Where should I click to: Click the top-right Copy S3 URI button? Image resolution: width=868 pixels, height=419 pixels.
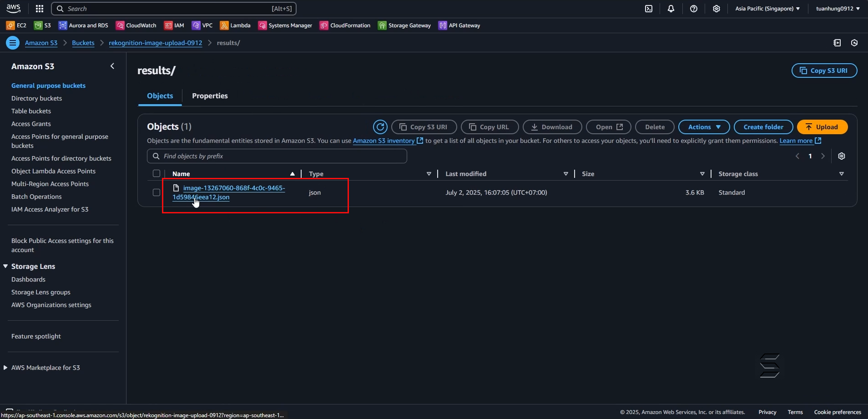(824, 71)
